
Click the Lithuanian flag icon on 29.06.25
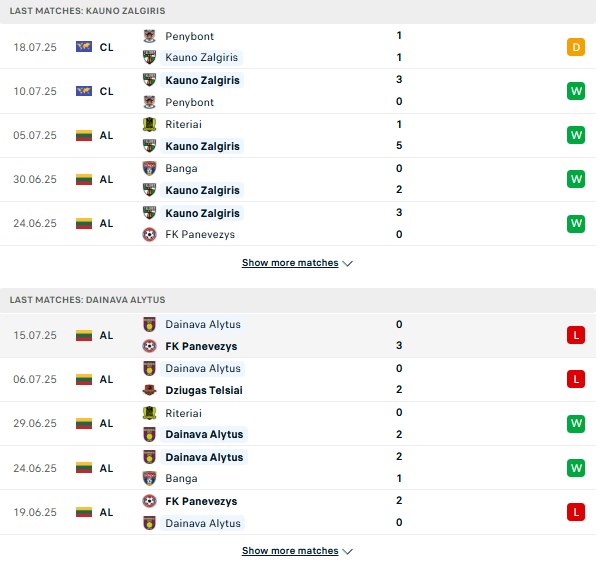(x=84, y=423)
